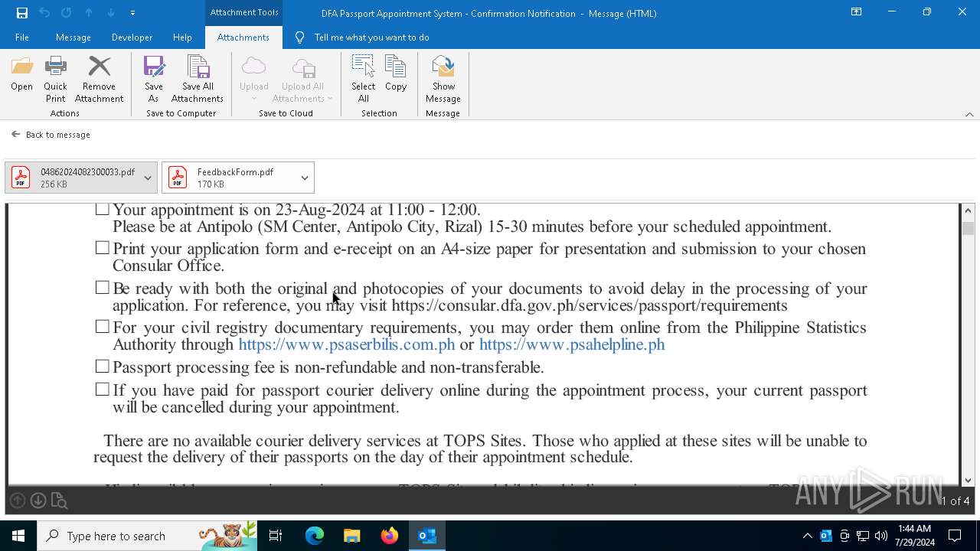
Task: Go to previous page in preview
Action: (x=18, y=500)
